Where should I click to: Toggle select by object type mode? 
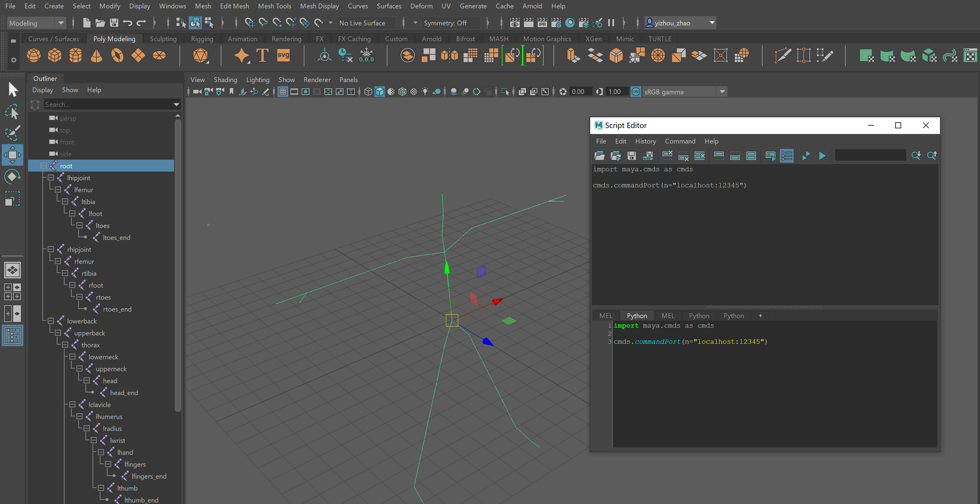point(195,23)
